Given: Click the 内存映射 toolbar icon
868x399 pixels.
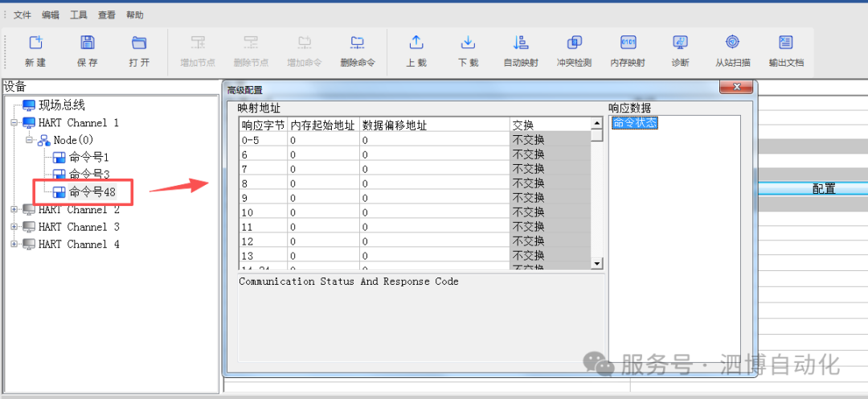Looking at the screenshot, I should pos(628,43).
